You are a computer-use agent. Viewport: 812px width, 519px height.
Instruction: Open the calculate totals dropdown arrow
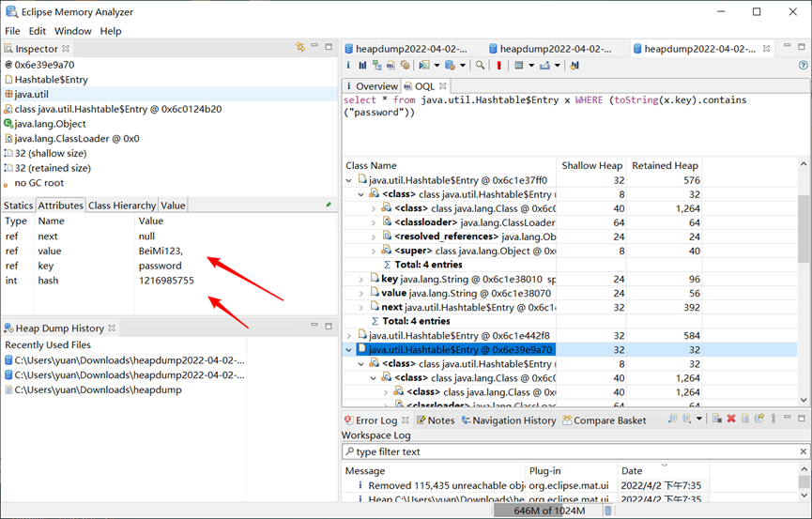pos(531,66)
